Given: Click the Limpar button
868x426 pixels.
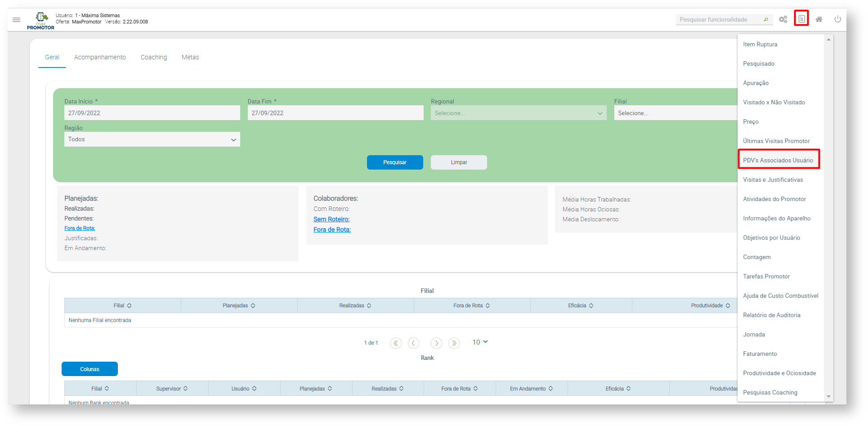Looking at the screenshot, I should (459, 162).
